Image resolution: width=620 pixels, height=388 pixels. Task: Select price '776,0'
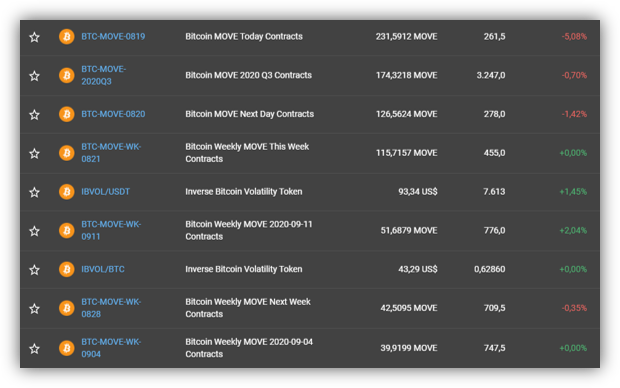pos(494,230)
